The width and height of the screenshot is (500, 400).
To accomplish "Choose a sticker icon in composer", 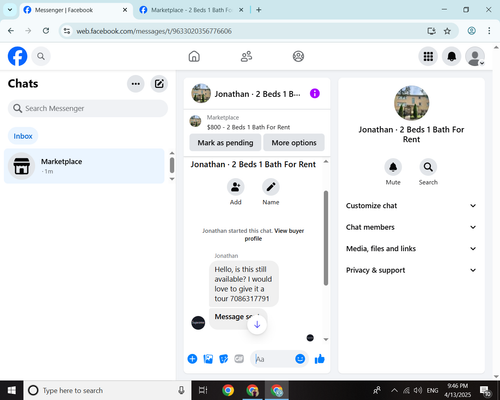I will pos(224,359).
